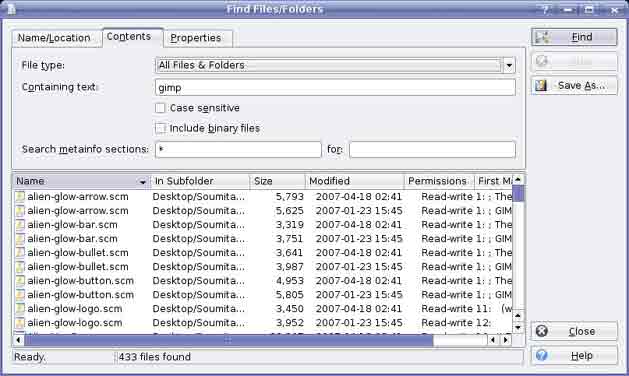
Task: Select file name alien-glow-button.scm modified 2007-01-23
Action: tap(81, 295)
